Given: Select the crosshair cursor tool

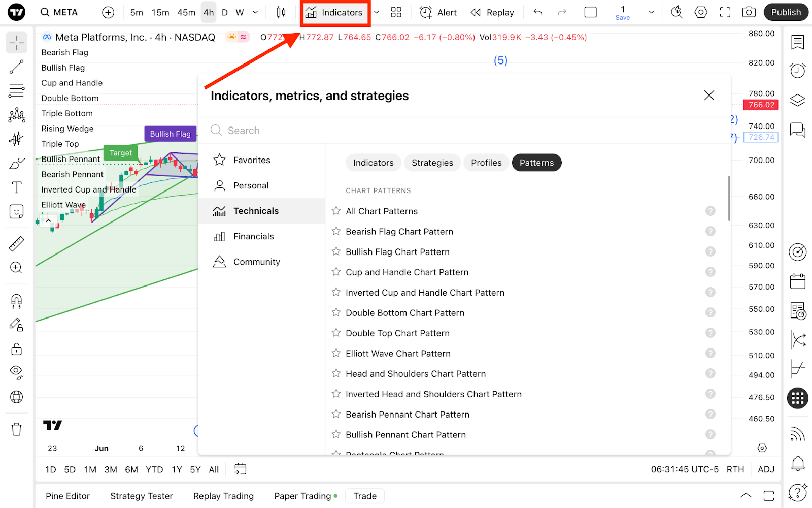Looking at the screenshot, I should [16, 43].
